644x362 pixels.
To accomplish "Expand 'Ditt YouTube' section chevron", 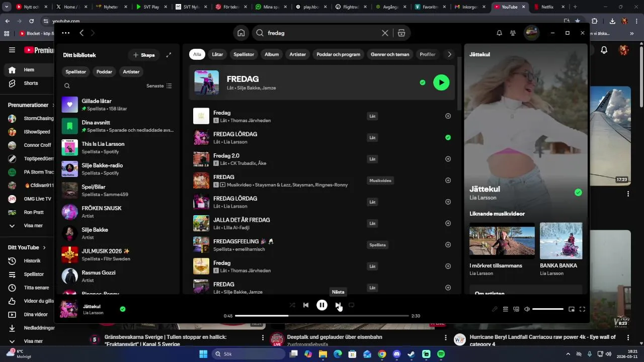I will (x=44, y=247).
